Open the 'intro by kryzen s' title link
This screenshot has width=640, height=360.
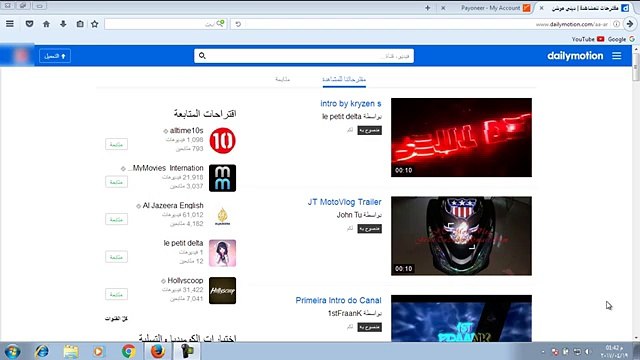click(x=351, y=104)
